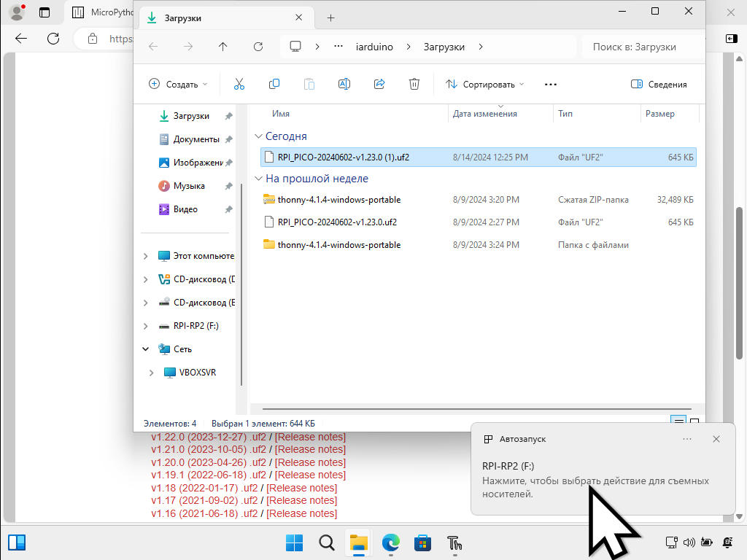The height and width of the screenshot is (560, 747).
Task: Close the Загрузки Explorer tab
Action: (x=298, y=17)
